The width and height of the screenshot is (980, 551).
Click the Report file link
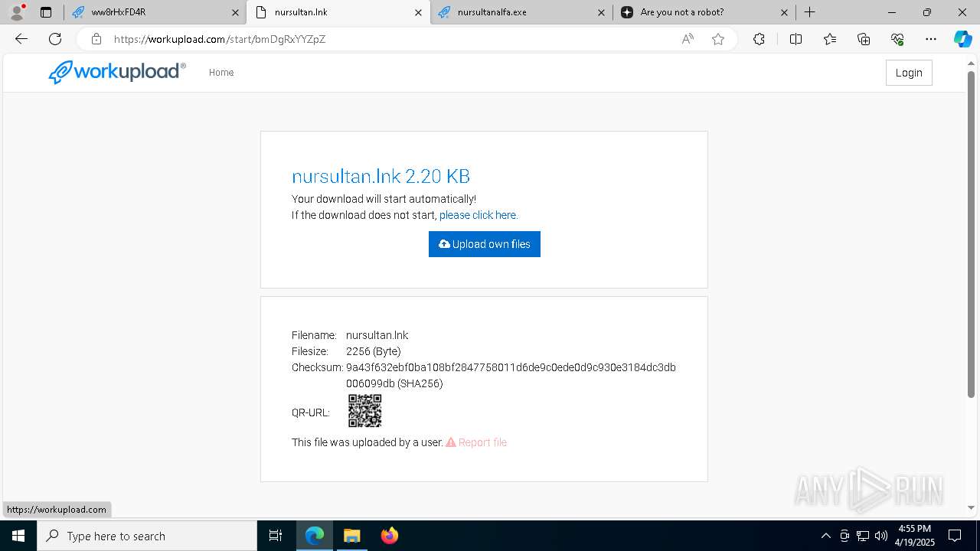476,442
